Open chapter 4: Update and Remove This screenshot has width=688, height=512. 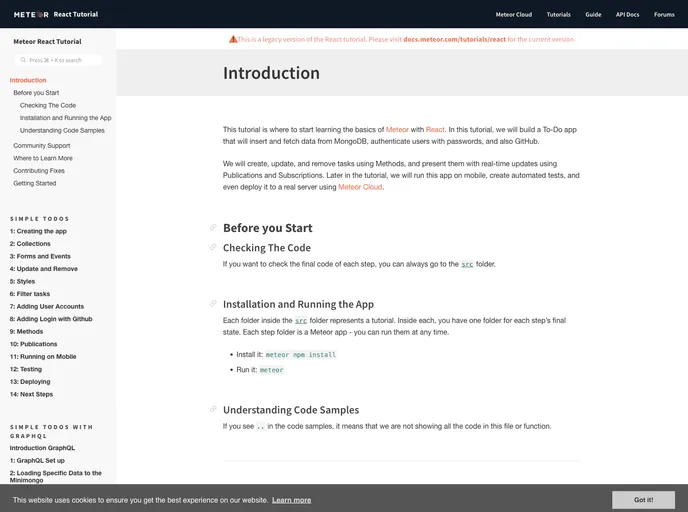(43, 269)
